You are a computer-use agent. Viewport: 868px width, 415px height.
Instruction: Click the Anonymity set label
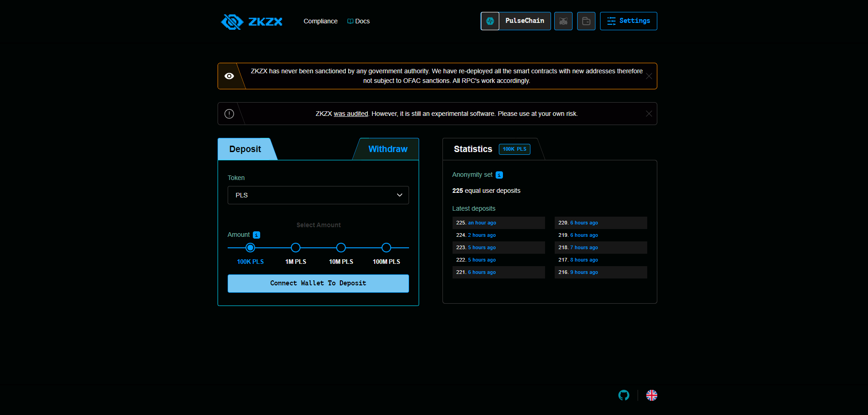(x=472, y=175)
